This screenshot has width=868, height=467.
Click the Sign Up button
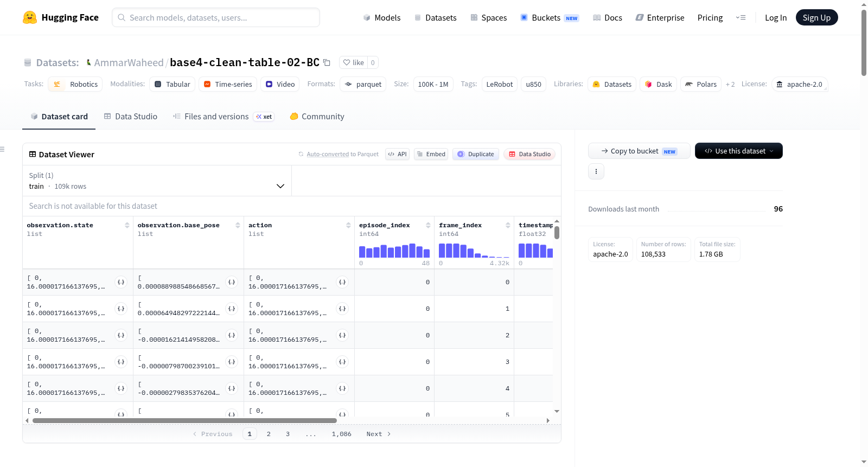pyautogui.click(x=816, y=17)
